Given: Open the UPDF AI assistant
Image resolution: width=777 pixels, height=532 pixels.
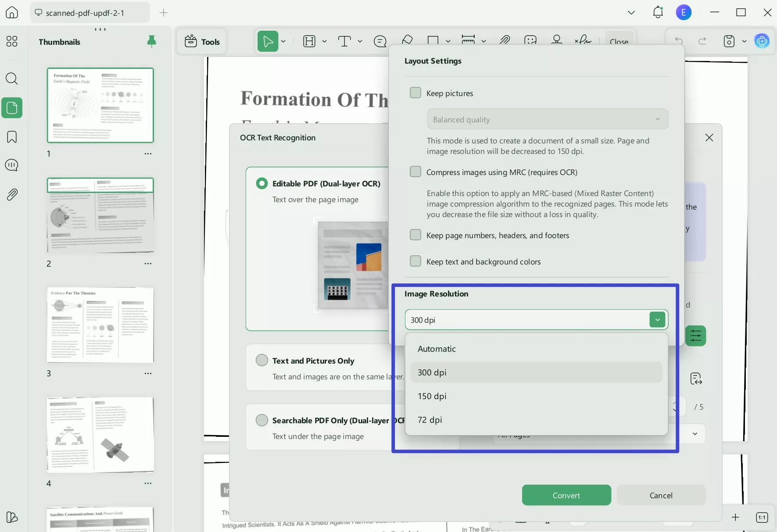Looking at the screenshot, I should [763, 41].
